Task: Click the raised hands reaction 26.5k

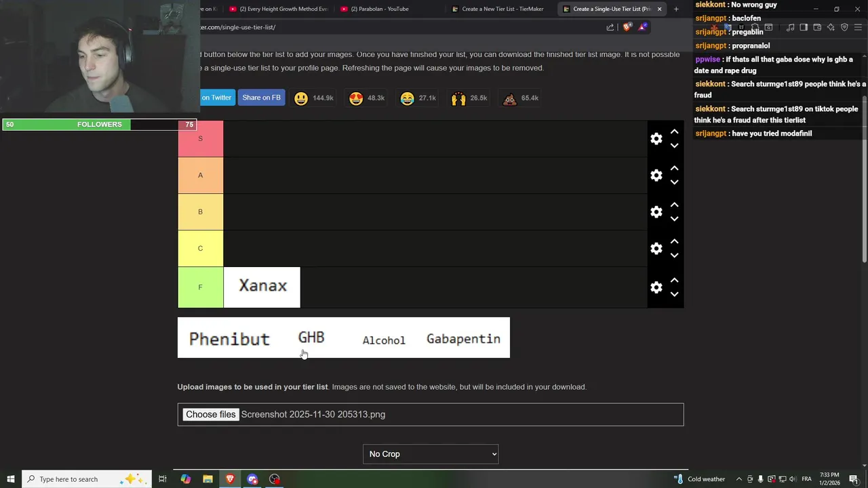Action: (469, 98)
